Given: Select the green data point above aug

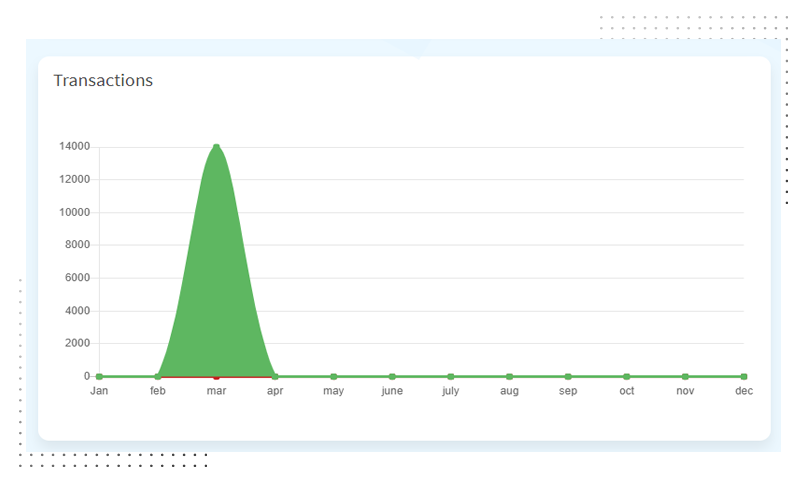Looking at the screenshot, I should (x=509, y=376).
